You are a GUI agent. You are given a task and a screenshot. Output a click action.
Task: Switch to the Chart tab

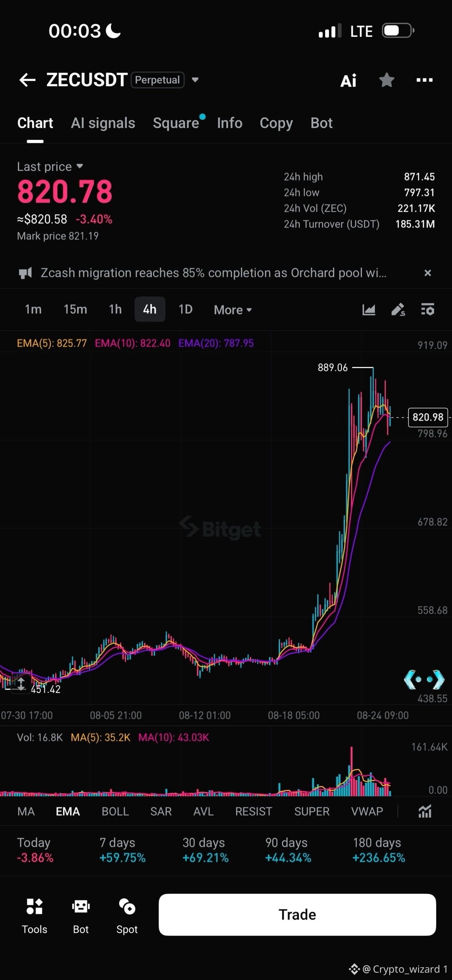[x=35, y=123]
